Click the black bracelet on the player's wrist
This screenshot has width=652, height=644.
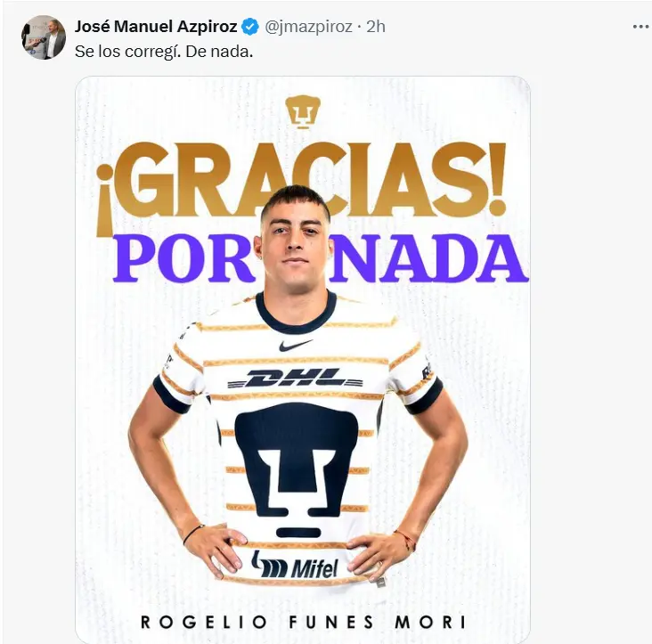[193, 534]
